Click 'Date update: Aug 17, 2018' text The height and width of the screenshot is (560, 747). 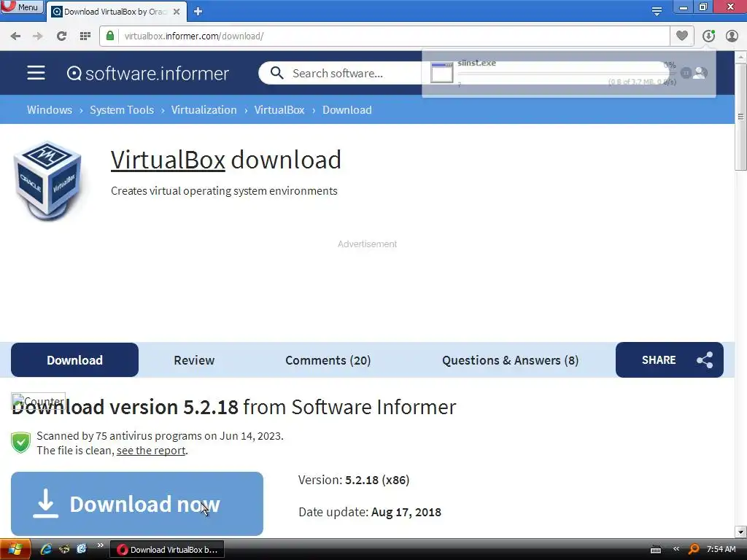click(370, 512)
